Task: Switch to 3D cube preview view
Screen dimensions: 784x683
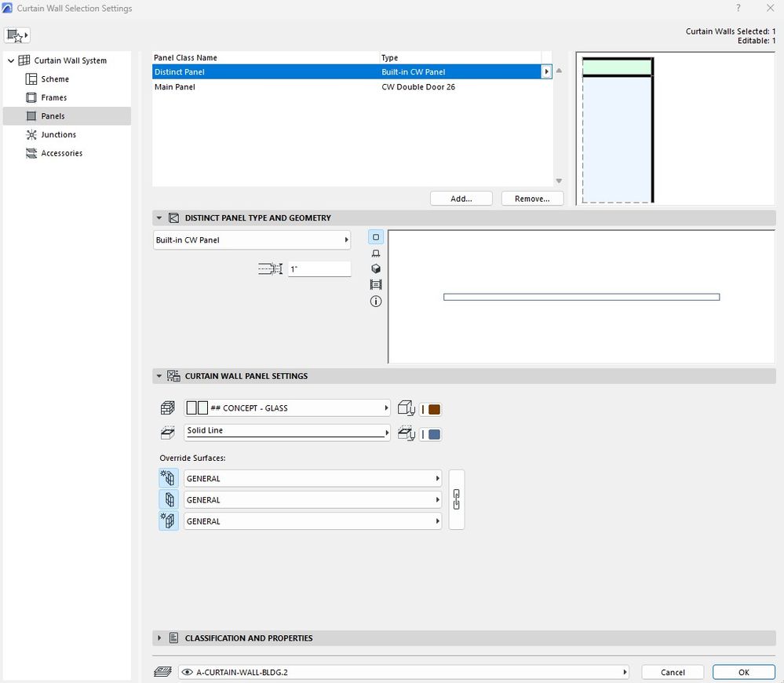Action: 376,269
